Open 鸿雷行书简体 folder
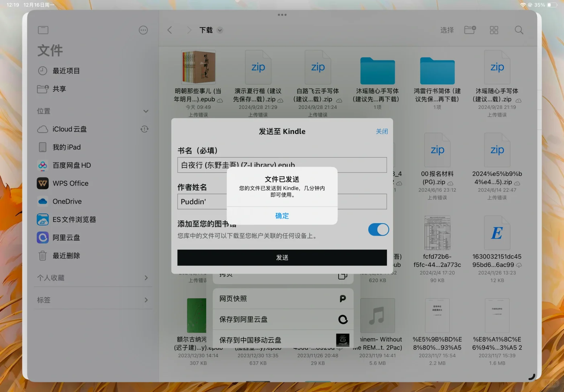564x392 pixels. [437, 71]
